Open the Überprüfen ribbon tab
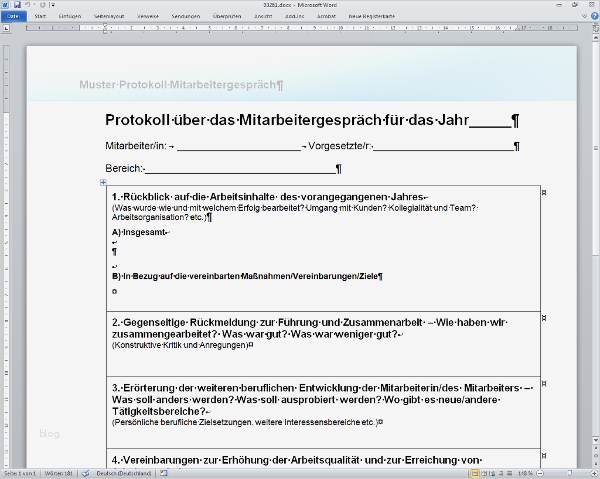This screenshot has width=600, height=479. (x=227, y=16)
